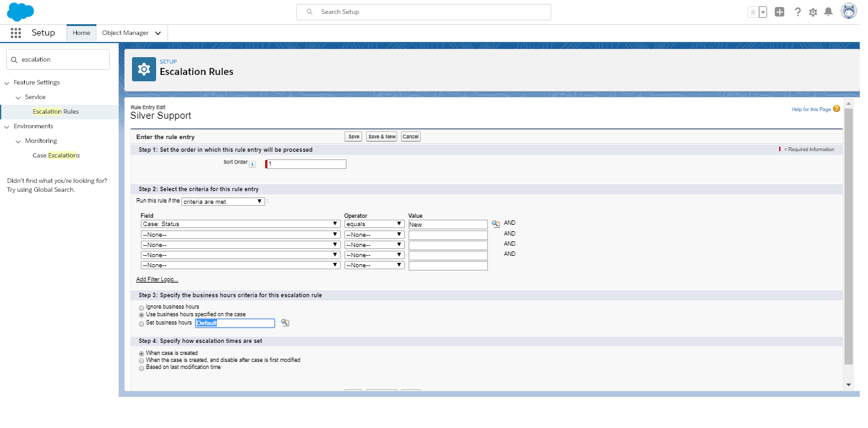Click the Salesforce cloud logo
The image size is (868, 428).
(x=20, y=11)
